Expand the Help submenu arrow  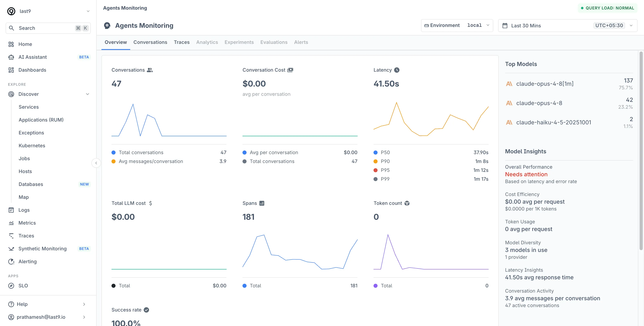coord(84,304)
